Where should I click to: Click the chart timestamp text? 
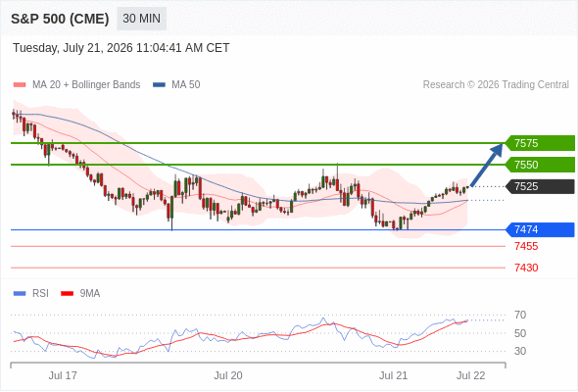(120, 48)
